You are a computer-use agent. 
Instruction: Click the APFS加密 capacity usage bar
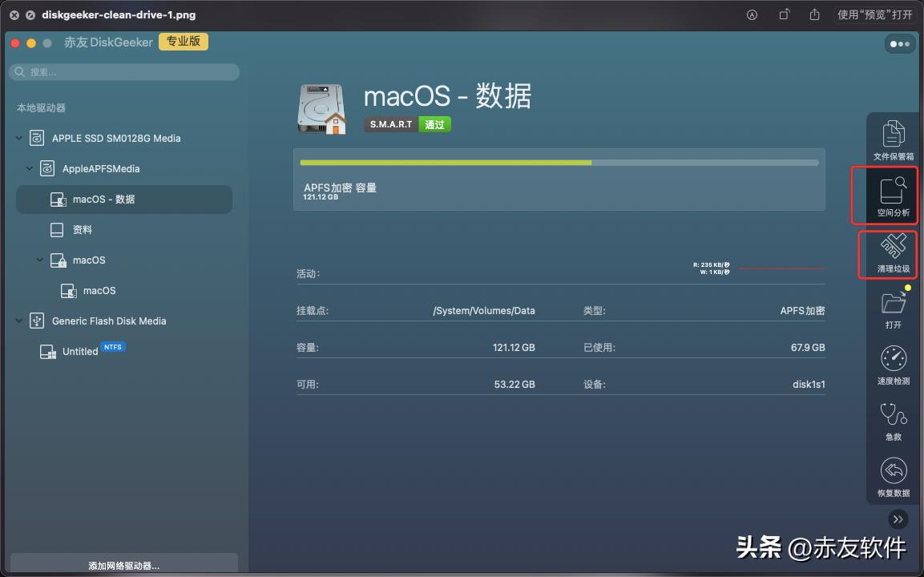[x=559, y=162]
